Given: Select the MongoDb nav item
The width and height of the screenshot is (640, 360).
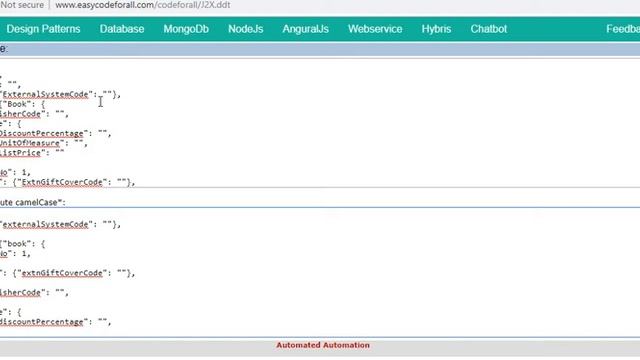Looking at the screenshot, I should (x=186, y=29).
